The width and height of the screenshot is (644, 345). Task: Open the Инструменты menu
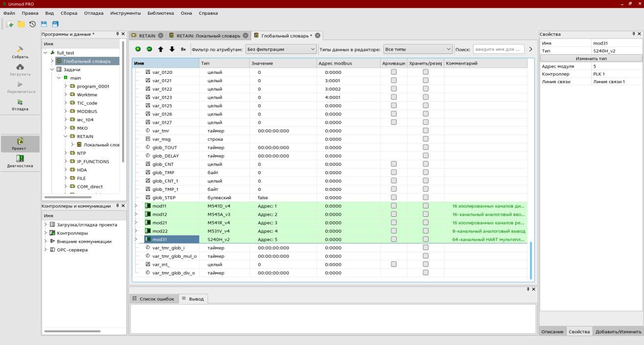[125, 13]
